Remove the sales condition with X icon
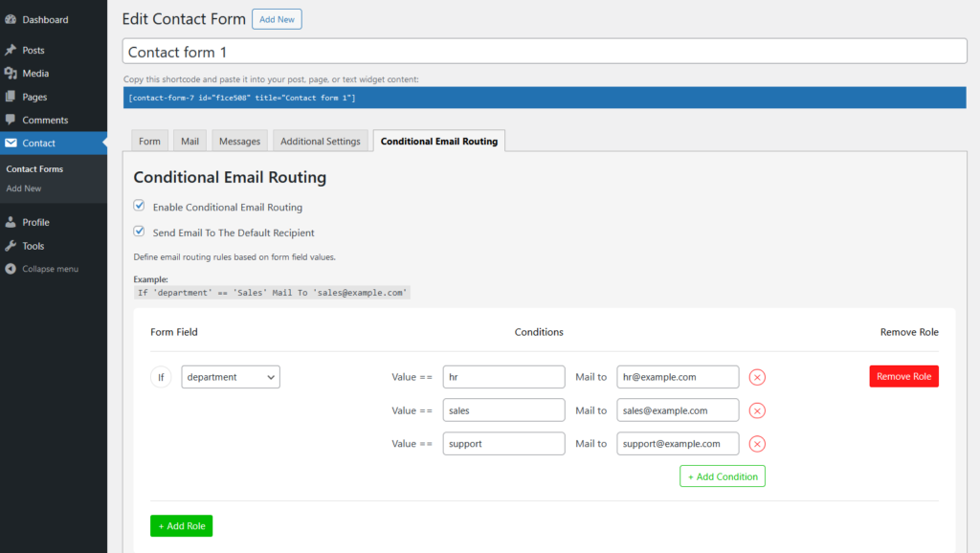The image size is (980, 553). 757,410
